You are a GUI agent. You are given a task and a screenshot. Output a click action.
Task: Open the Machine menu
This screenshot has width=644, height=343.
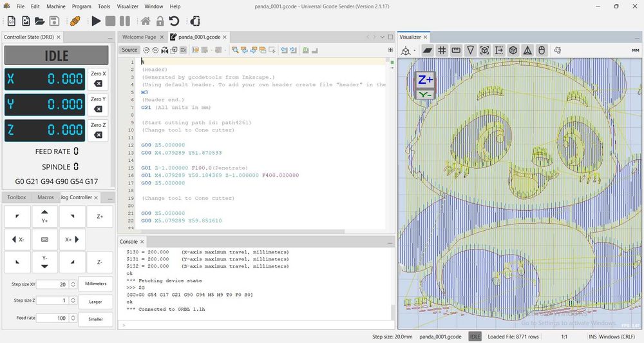(56, 6)
